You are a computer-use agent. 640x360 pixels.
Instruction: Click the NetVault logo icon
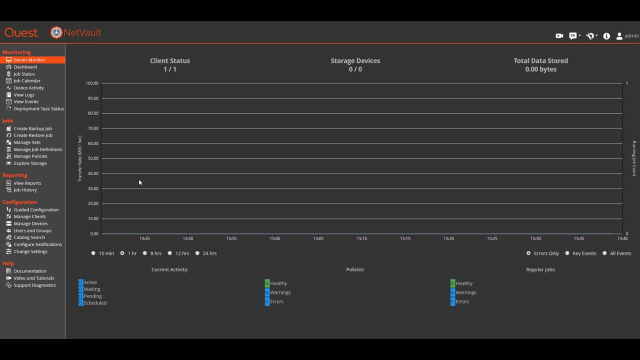(x=56, y=32)
